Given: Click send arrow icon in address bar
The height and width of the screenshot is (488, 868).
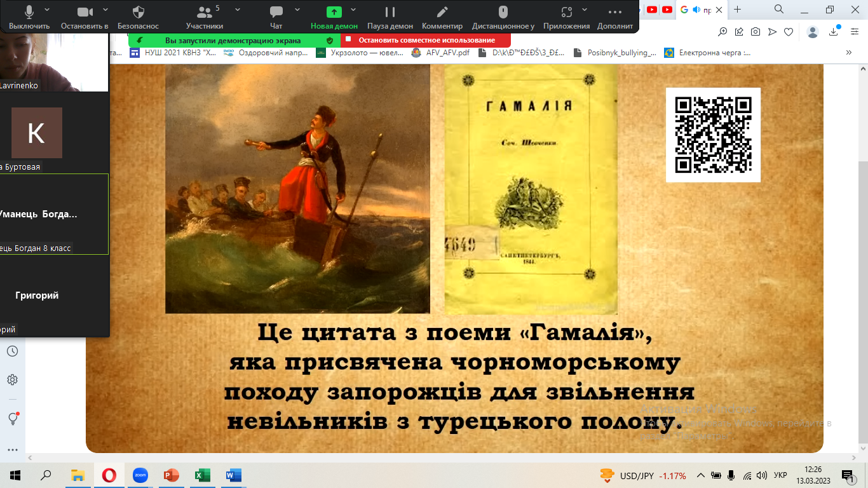Looking at the screenshot, I should click(x=772, y=32).
